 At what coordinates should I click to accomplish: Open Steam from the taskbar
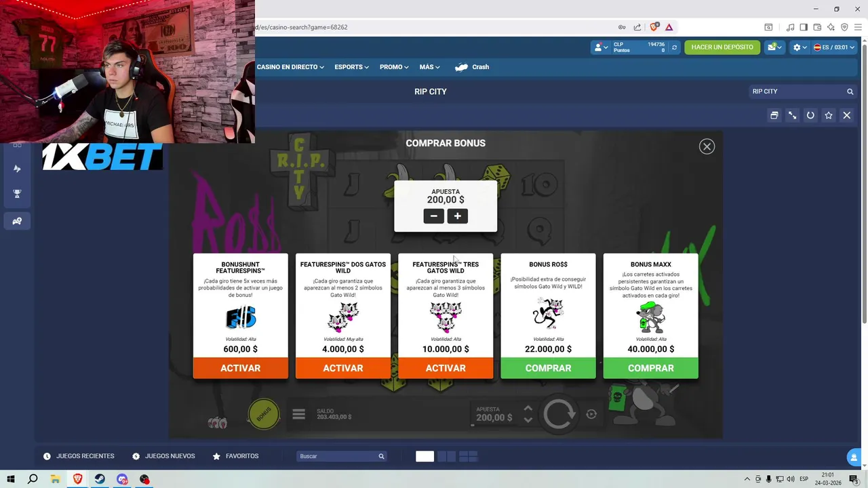coord(100,479)
